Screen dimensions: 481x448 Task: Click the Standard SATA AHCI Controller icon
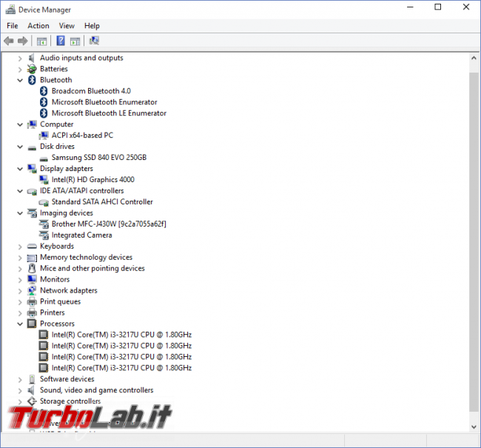(x=44, y=203)
